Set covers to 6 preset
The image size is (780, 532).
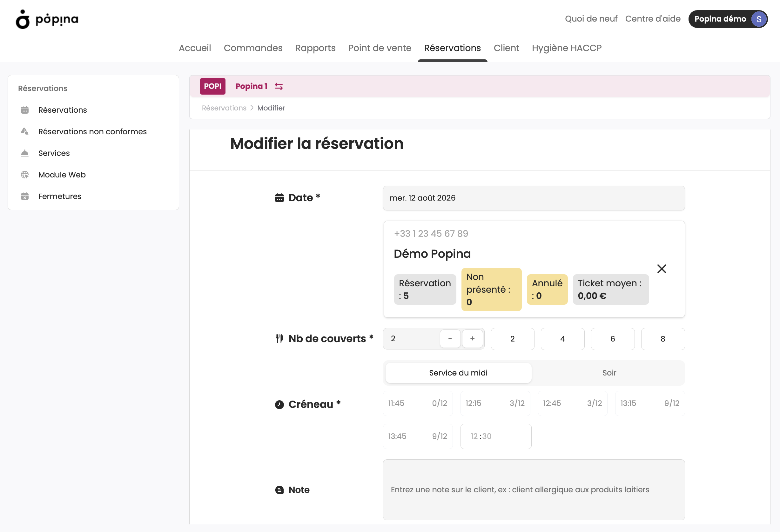(x=613, y=339)
